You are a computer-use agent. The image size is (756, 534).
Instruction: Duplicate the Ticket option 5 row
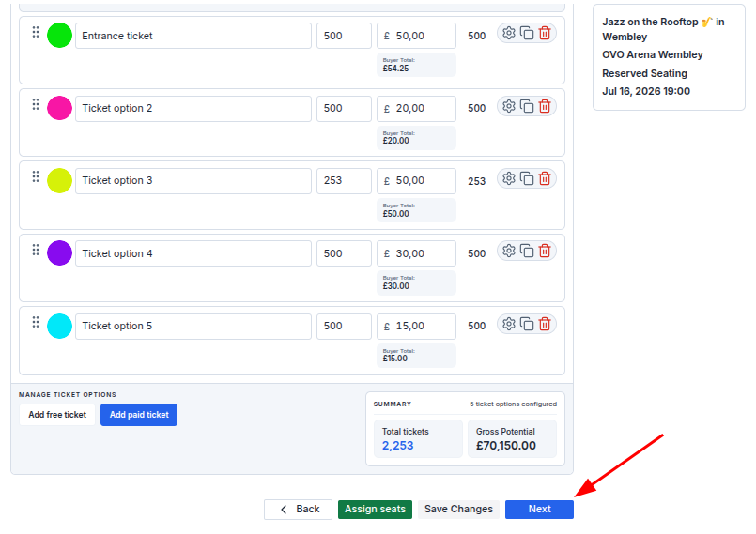[527, 324]
